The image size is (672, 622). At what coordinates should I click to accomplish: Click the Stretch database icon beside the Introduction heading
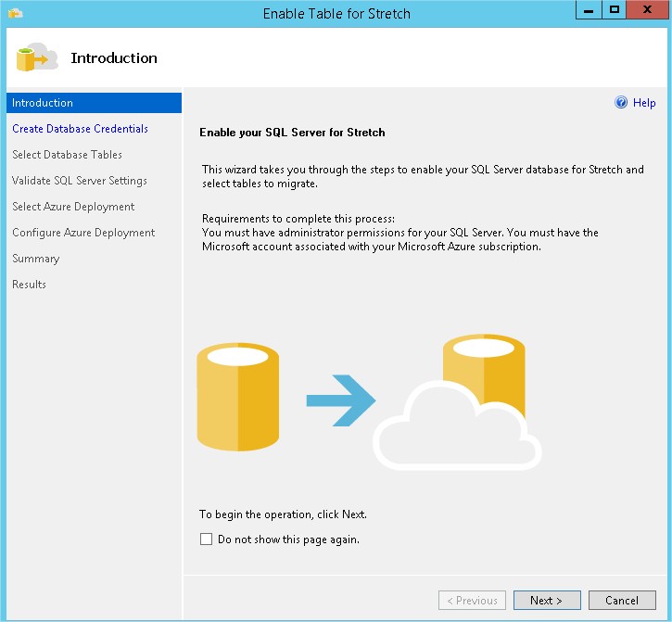coord(37,57)
